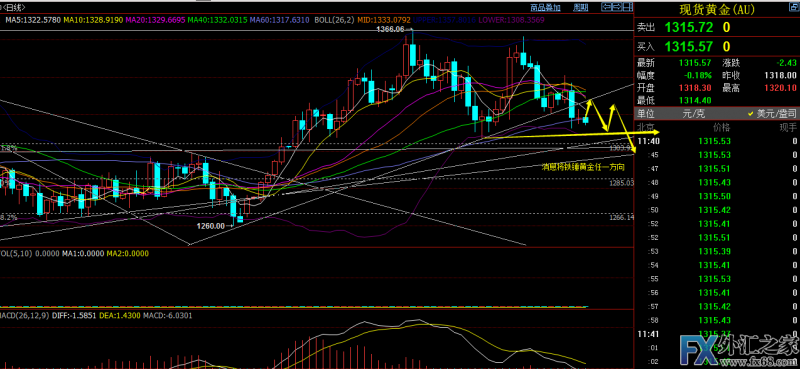The width and height of the screenshot is (800, 369).
Task: Click the right-arrow chart navigation icon
Action: [617, 7]
